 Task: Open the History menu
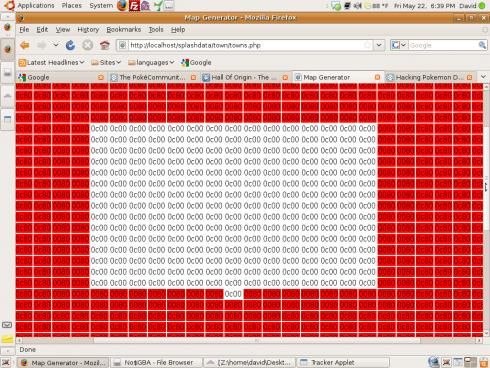coord(88,30)
